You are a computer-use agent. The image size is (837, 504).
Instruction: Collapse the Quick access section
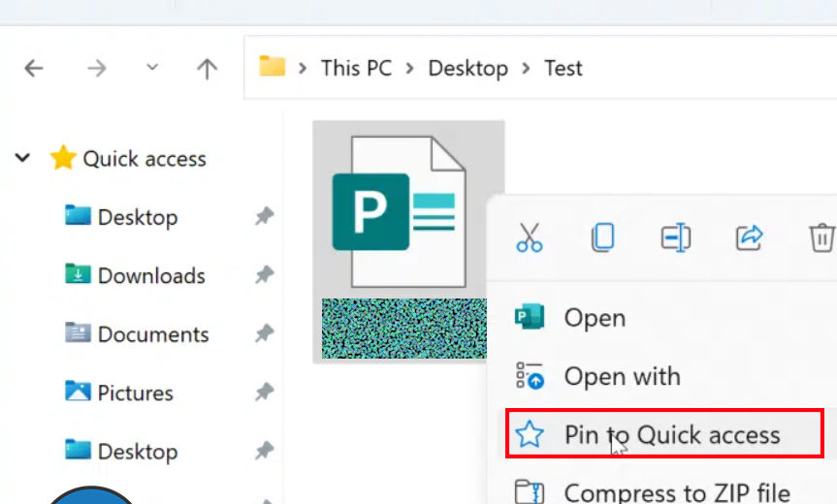pos(23,158)
